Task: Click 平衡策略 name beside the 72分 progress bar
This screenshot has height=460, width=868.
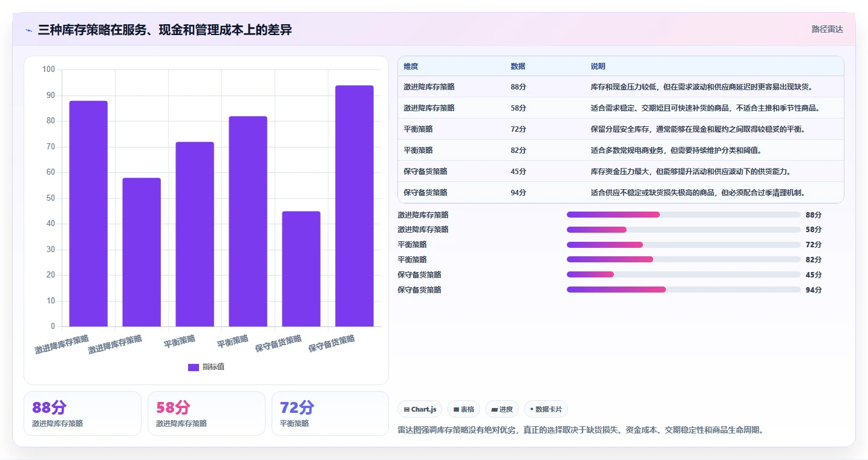Action: [412, 245]
